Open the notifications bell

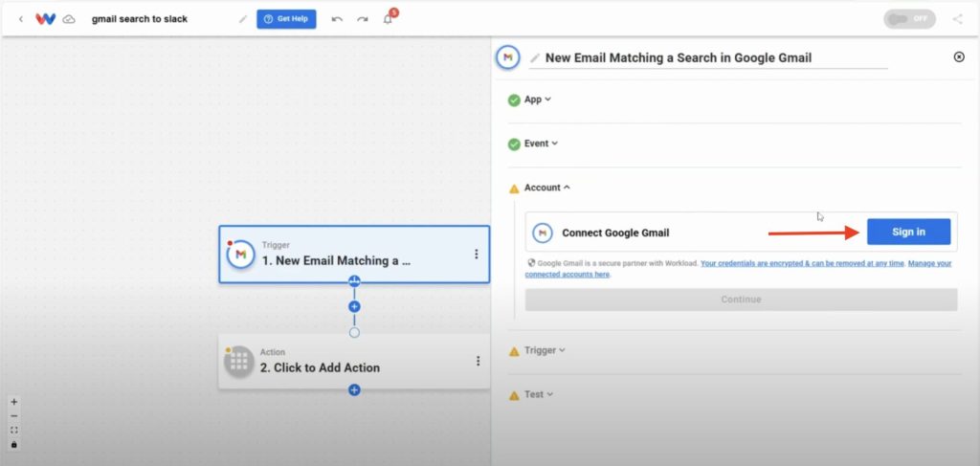click(388, 19)
